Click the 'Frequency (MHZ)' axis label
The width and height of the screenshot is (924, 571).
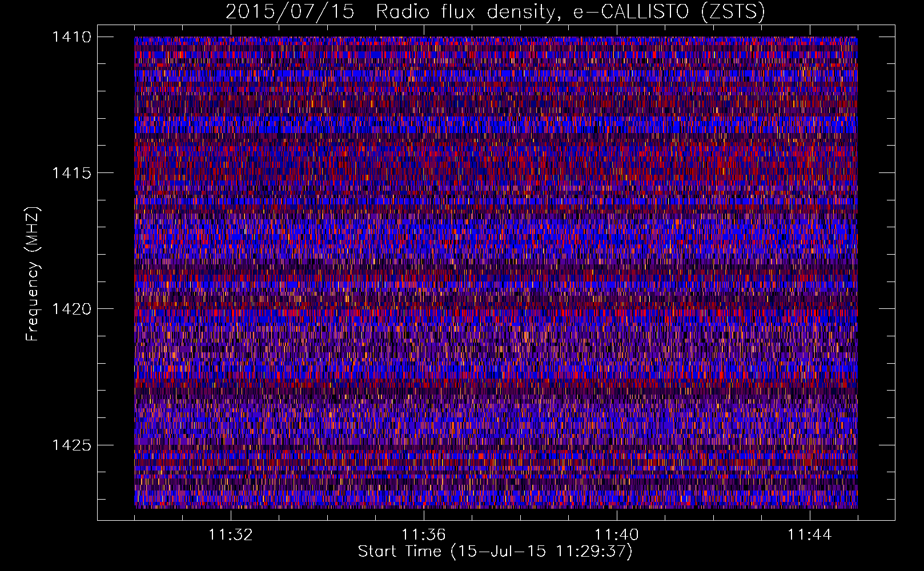[33, 274]
